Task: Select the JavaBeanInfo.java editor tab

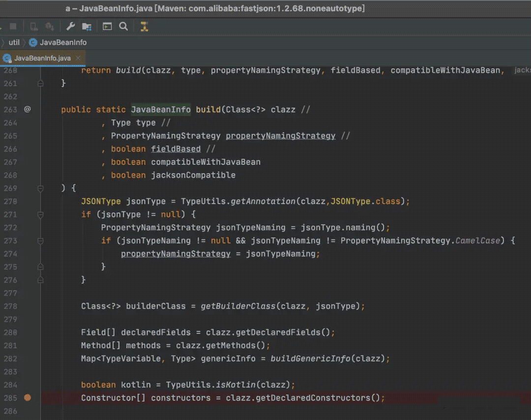Action: 42,58
